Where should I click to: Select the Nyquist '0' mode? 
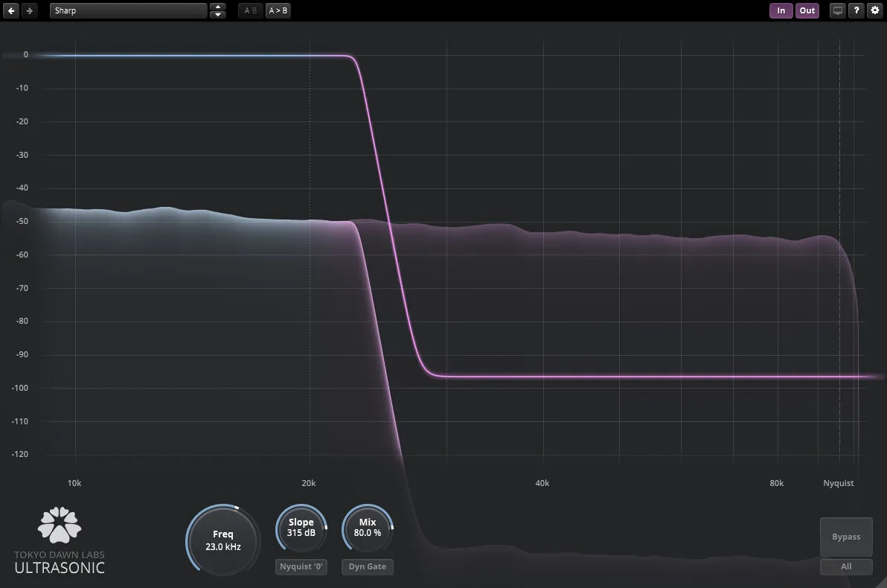pos(301,566)
